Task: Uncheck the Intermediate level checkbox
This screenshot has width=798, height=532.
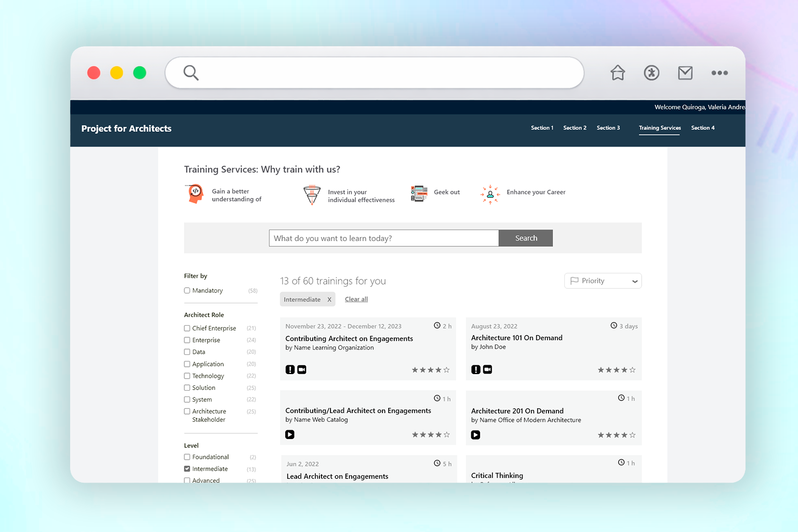Action: click(187, 469)
